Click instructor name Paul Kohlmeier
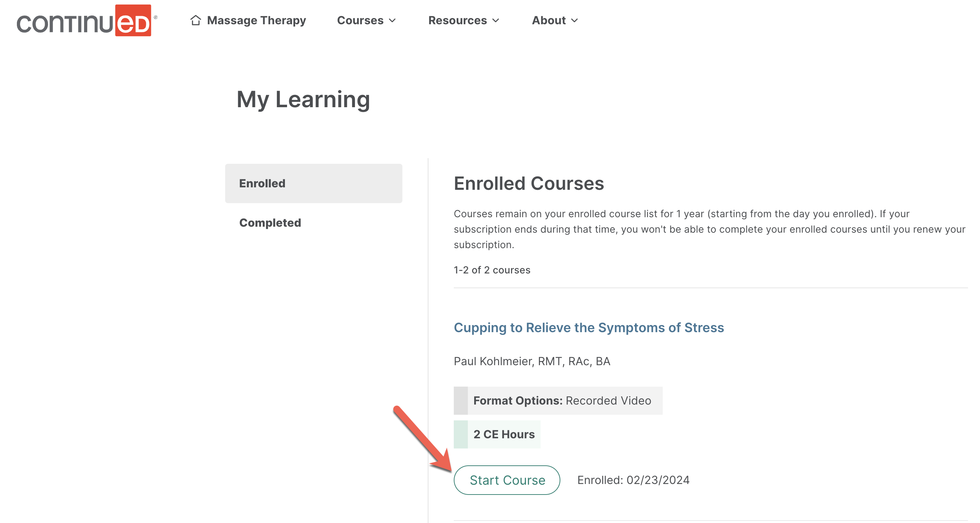This screenshot has width=980, height=523. point(532,361)
